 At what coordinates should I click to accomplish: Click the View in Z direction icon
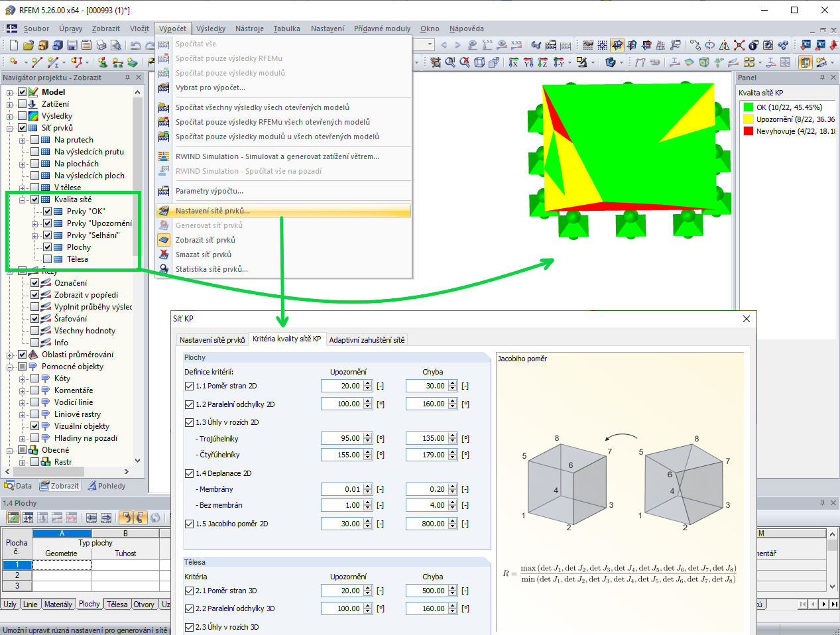tap(543, 62)
